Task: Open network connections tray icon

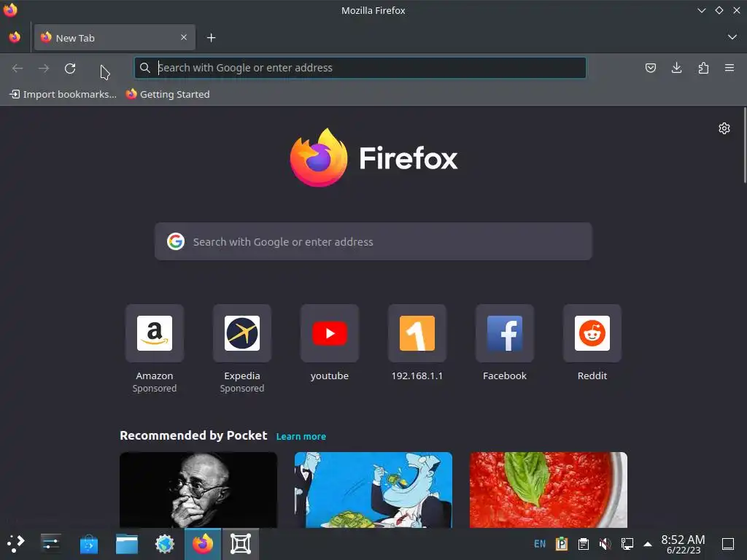Action: pos(627,544)
